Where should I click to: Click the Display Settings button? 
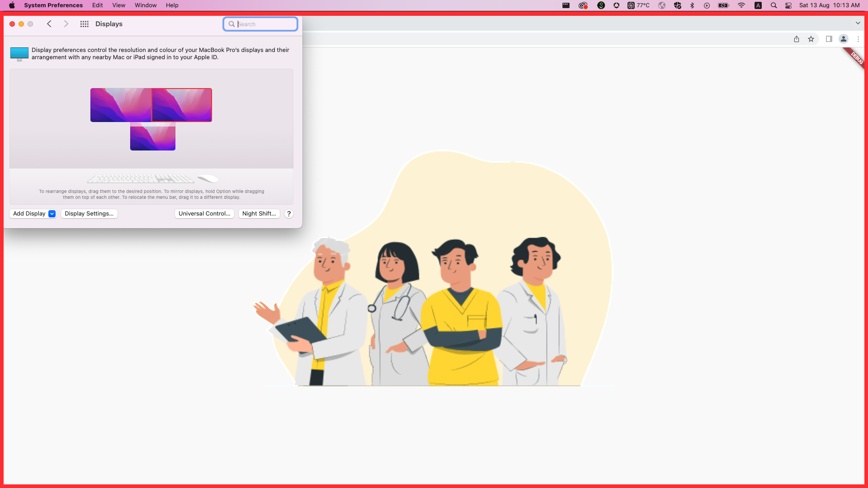click(x=89, y=214)
